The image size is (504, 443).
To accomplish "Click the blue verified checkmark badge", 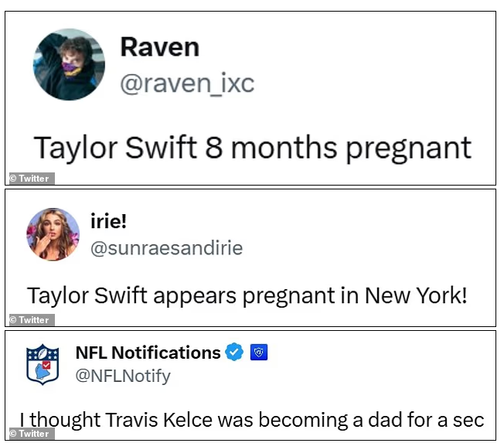I will pyautogui.click(x=234, y=352).
